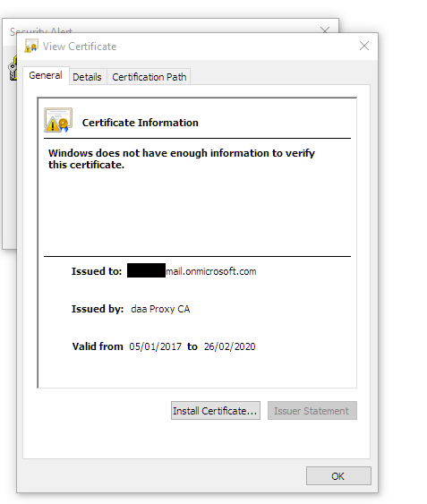Click the certificate warning icon beside Certificate Information
This screenshot has width=427, height=504.
tap(58, 120)
